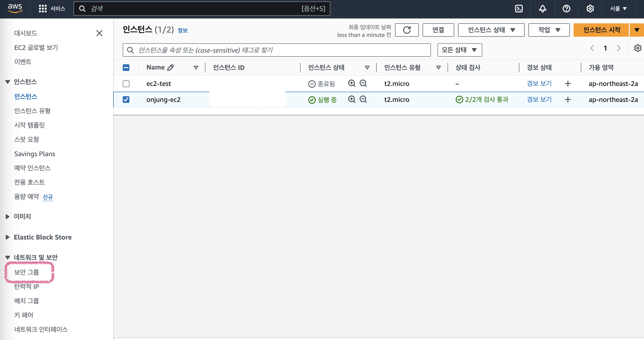Click the 연결 connect button
Screen dimensions: 644x340
[438, 30]
